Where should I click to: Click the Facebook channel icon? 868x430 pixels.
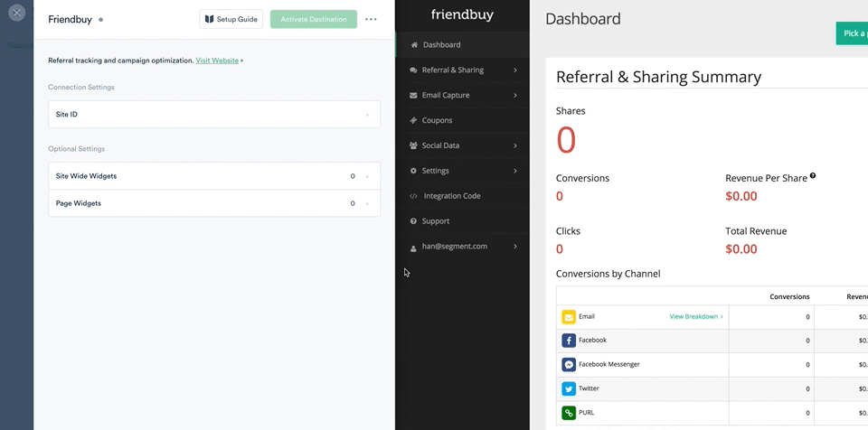569,341
